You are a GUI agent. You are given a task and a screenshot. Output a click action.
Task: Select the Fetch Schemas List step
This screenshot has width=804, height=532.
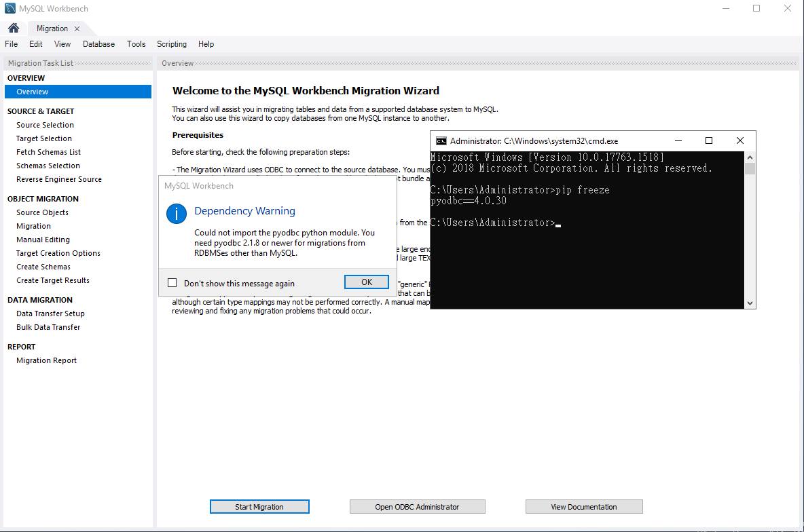tap(49, 152)
